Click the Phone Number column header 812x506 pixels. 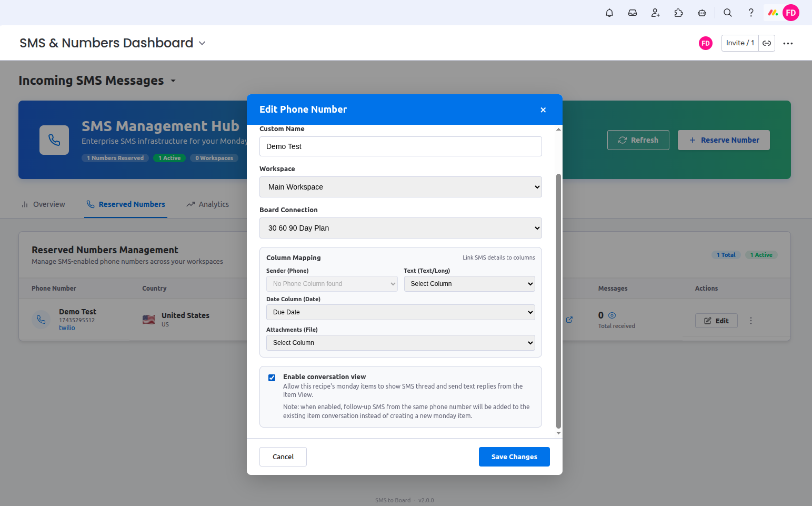click(x=54, y=289)
